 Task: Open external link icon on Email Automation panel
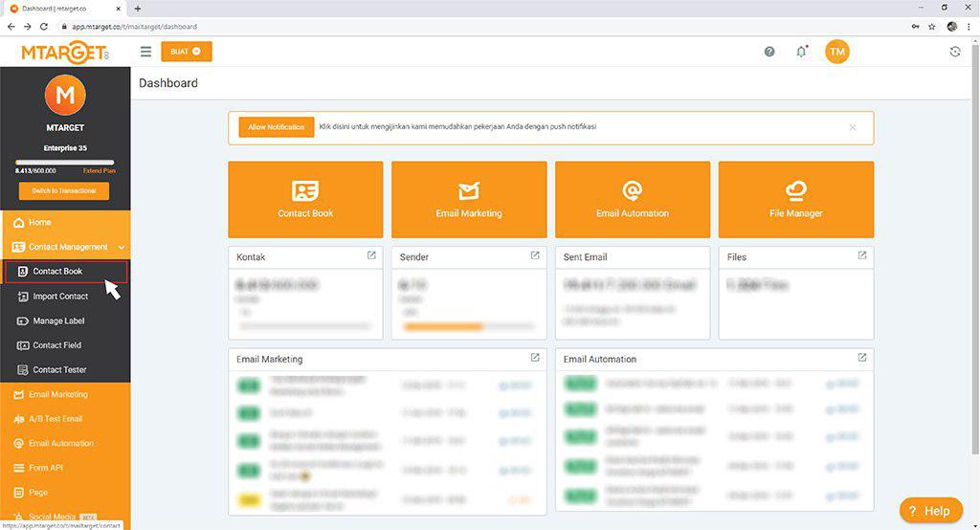pyautogui.click(x=862, y=358)
